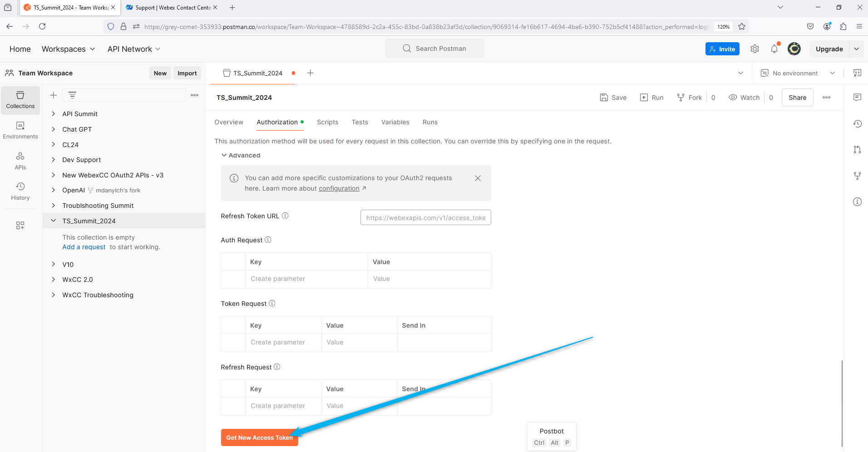The width and height of the screenshot is (868, 452).
Task: Click Get New Access Token button
Action: click(x=260, y=437)
